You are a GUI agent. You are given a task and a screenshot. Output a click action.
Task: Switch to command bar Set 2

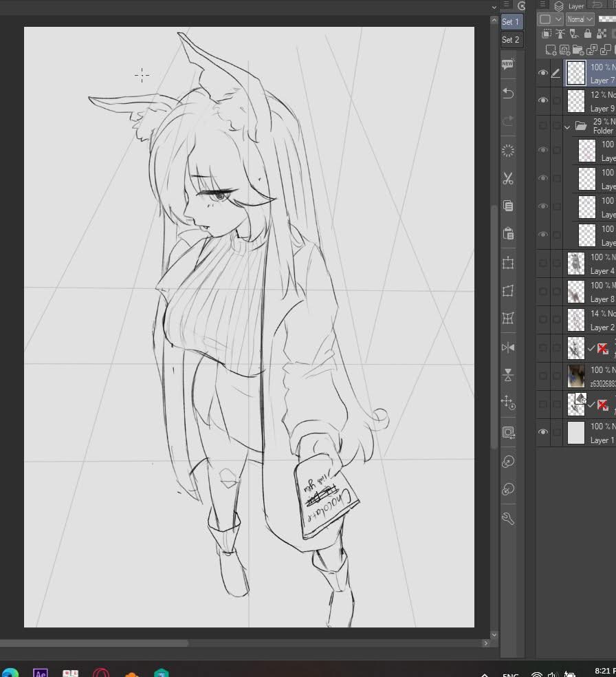pos(512,40)
